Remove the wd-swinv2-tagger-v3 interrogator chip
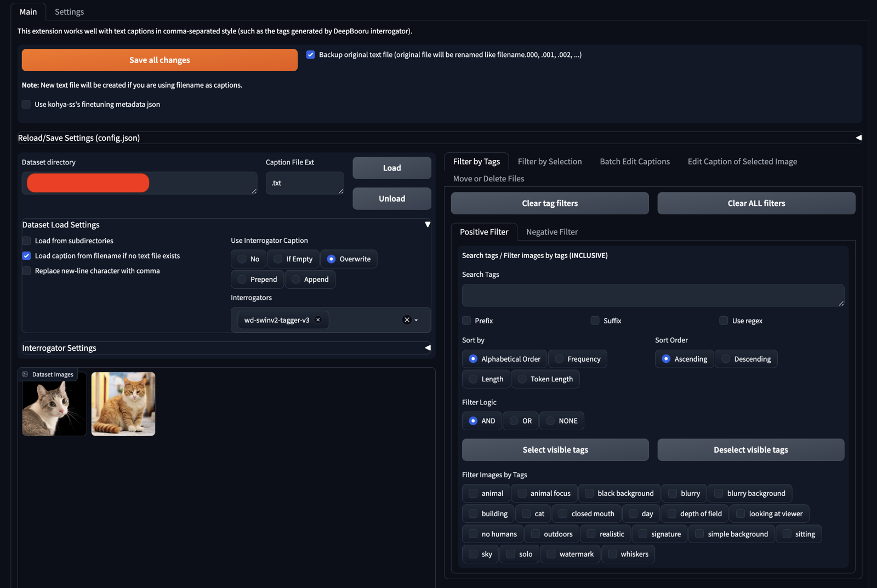The height and width of the screenshot is (588, 877). tap(318, 320)
